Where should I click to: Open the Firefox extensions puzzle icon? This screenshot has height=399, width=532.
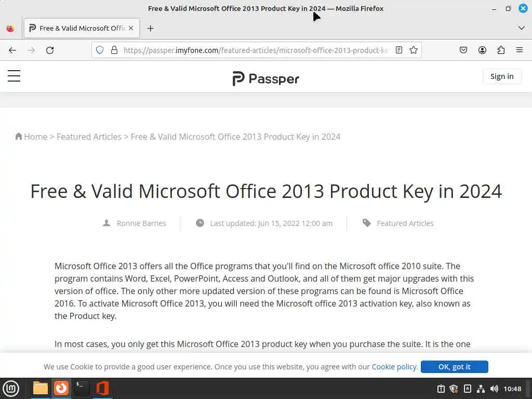tap(501, 50)
